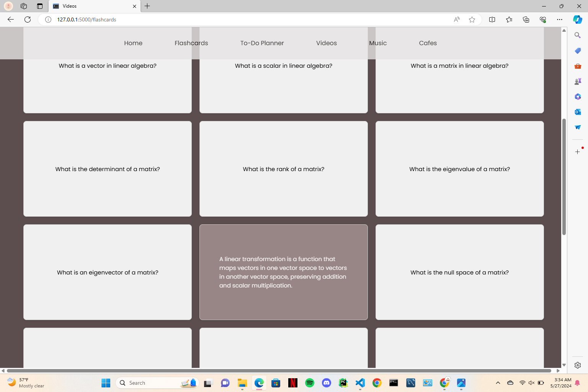Select the Videos browser tab

[94, 6]
